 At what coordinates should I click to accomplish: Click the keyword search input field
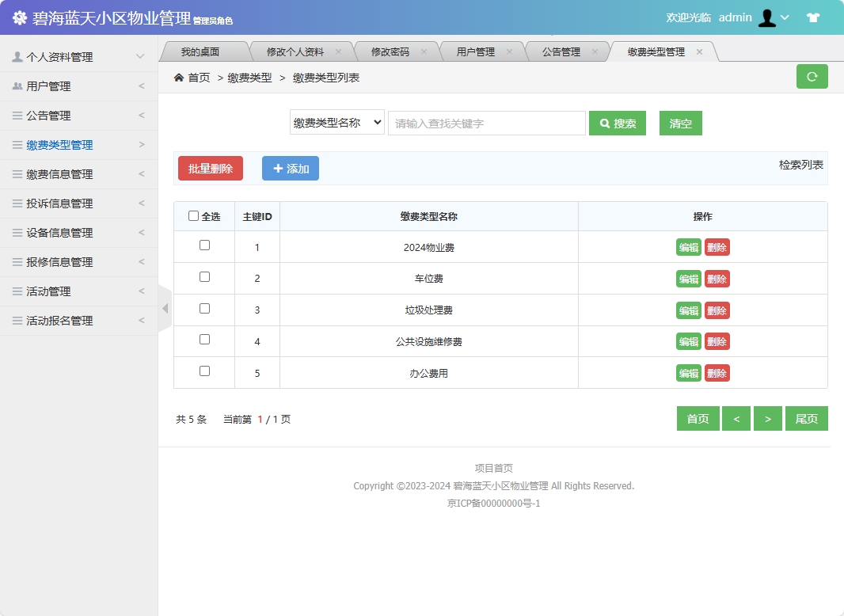(x=486, y=123)
